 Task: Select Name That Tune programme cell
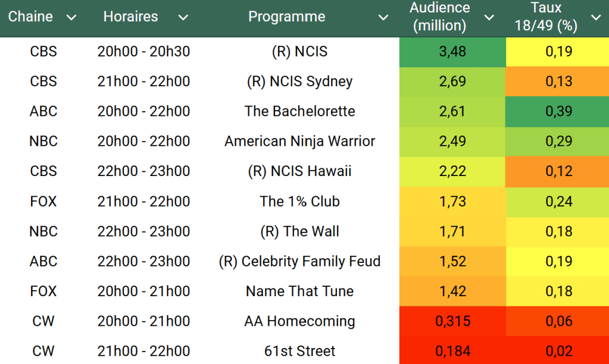[299, 291]
